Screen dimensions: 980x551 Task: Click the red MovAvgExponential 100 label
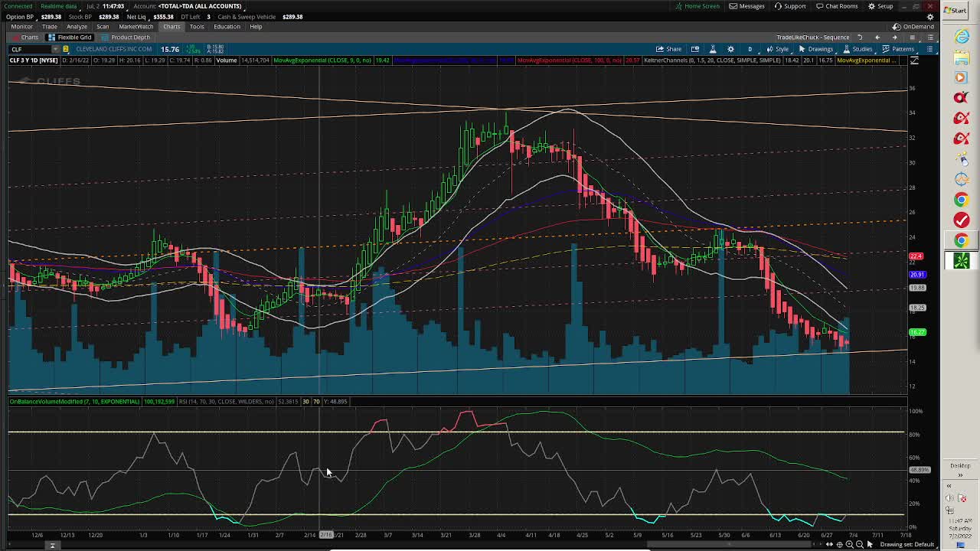pyautogui.click(x=569, y=60)
